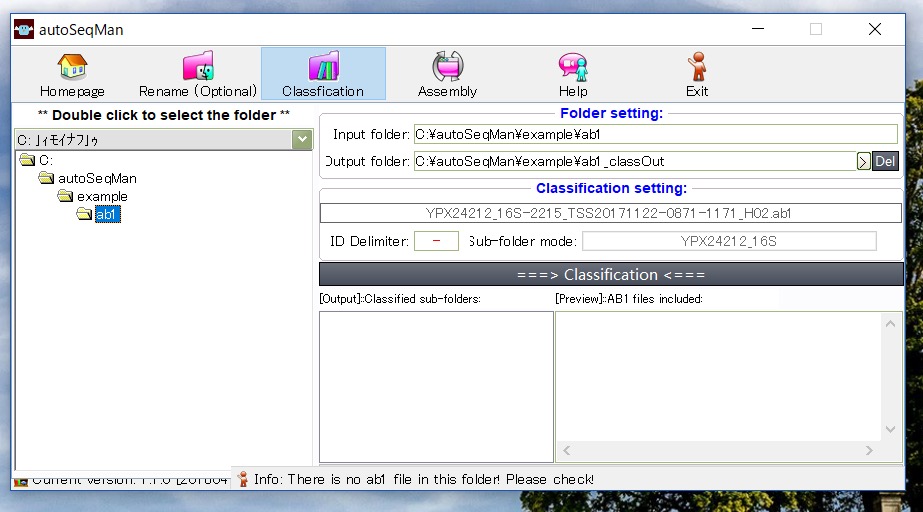Click the Sub-folder mode field

click(729, 241)
